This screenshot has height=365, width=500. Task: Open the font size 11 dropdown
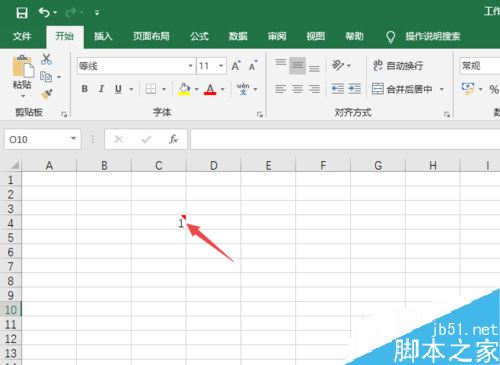tap(221, 66)
